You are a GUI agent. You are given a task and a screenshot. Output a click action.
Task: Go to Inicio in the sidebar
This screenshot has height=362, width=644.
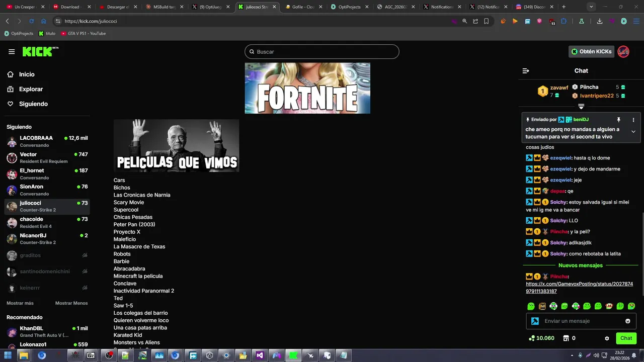coord(27,74)
